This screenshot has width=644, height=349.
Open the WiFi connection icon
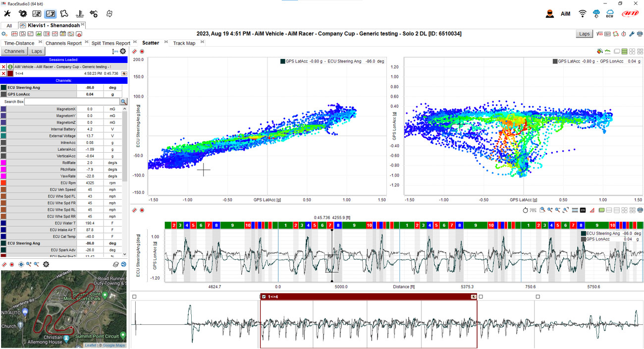point(583,14)
